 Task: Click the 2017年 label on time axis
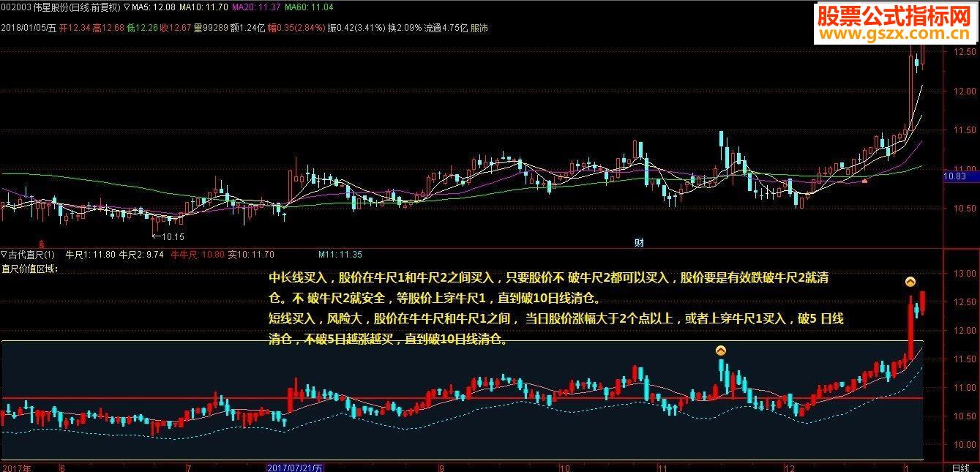click(15, 467)
